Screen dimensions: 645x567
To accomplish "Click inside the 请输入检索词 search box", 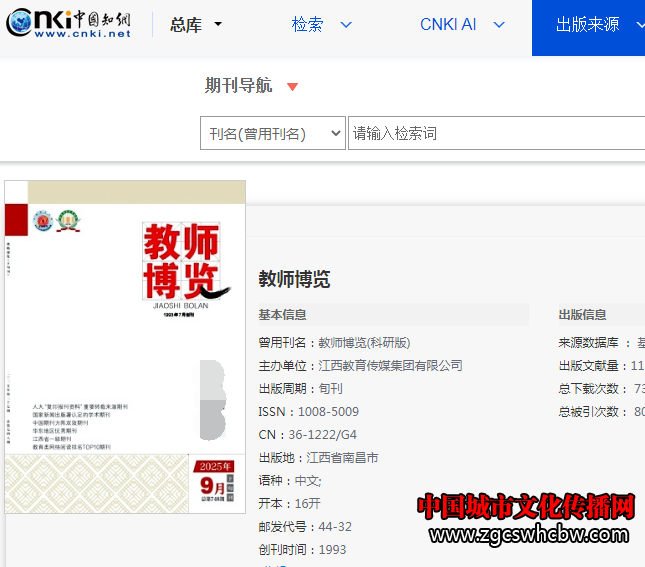I will (495, 134).
